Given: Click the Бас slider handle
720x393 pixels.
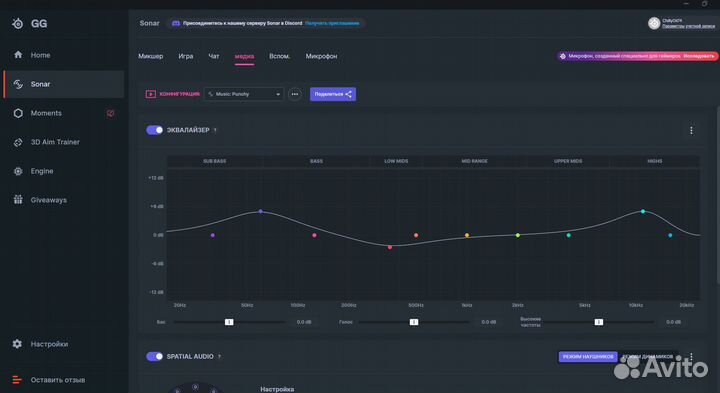Looking at the screenshot, I should 229,322.
